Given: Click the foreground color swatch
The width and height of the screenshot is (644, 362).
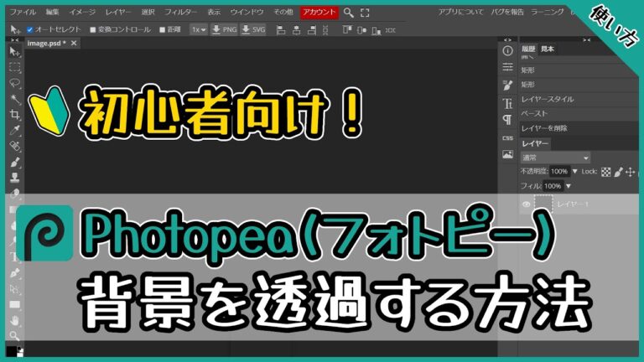Looking at the screenshot, I should tap(11, 350).
